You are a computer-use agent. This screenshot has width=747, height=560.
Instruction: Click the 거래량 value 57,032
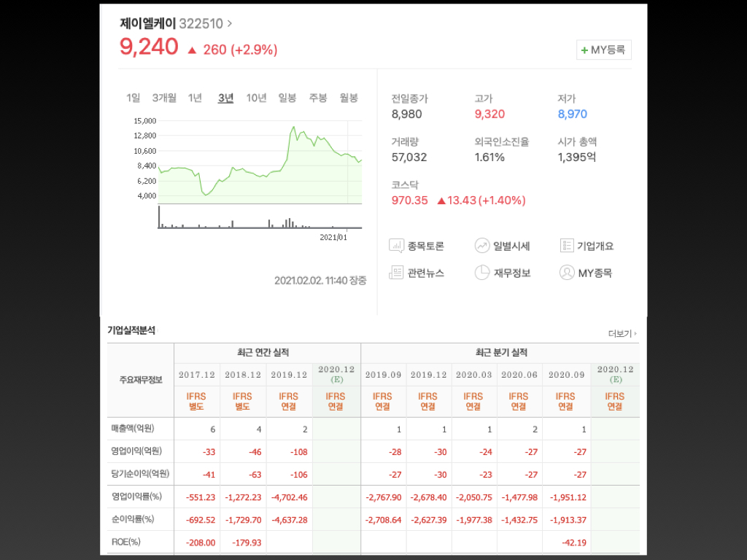pos(409,157)
